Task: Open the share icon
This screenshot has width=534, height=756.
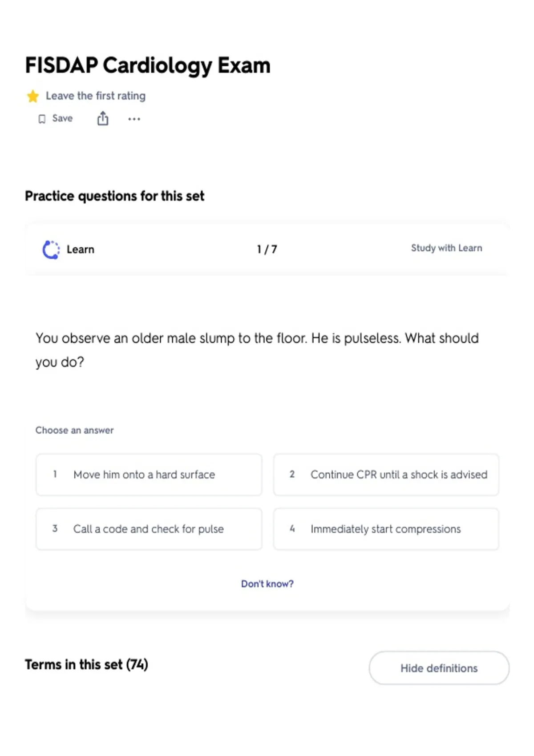Action: point(103,118)
